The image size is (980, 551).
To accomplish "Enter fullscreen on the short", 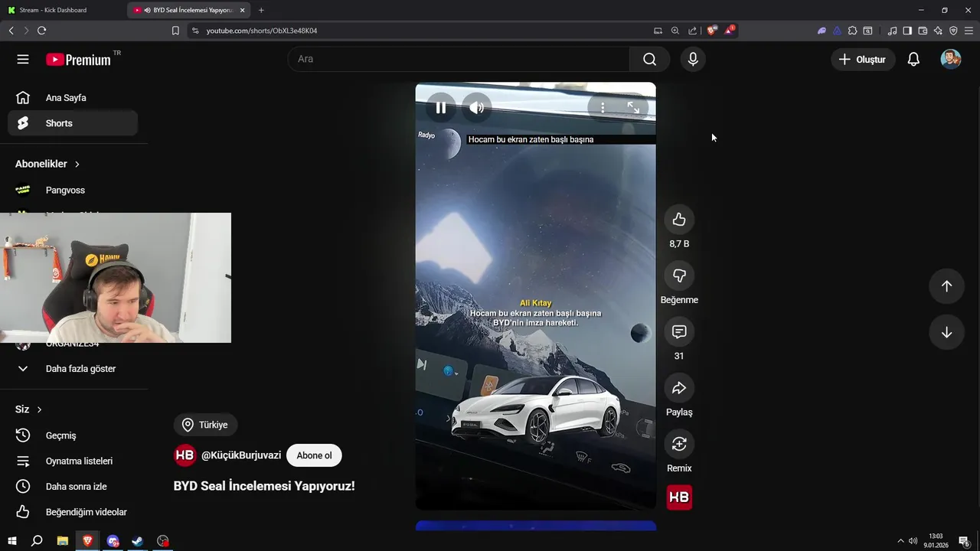I will 633,108.
